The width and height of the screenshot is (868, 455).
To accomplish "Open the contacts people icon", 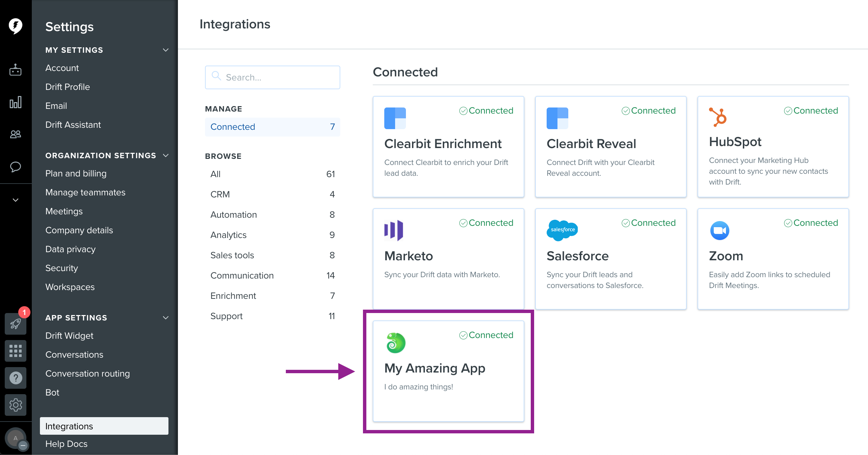I will click(16, 135).
